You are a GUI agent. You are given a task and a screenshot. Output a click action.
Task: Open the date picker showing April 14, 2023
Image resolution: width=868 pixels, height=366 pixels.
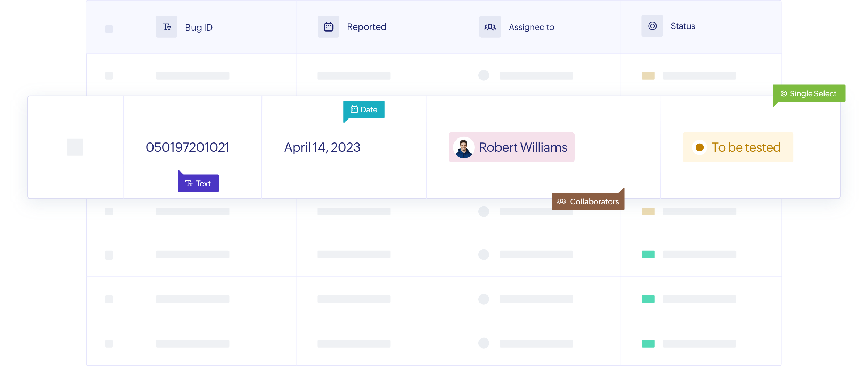click(322, 147)
